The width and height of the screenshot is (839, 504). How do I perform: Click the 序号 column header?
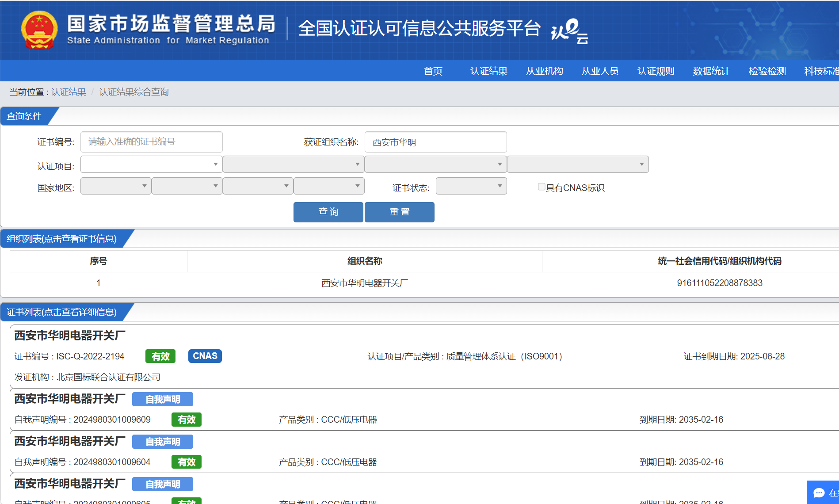click(98, 261)
